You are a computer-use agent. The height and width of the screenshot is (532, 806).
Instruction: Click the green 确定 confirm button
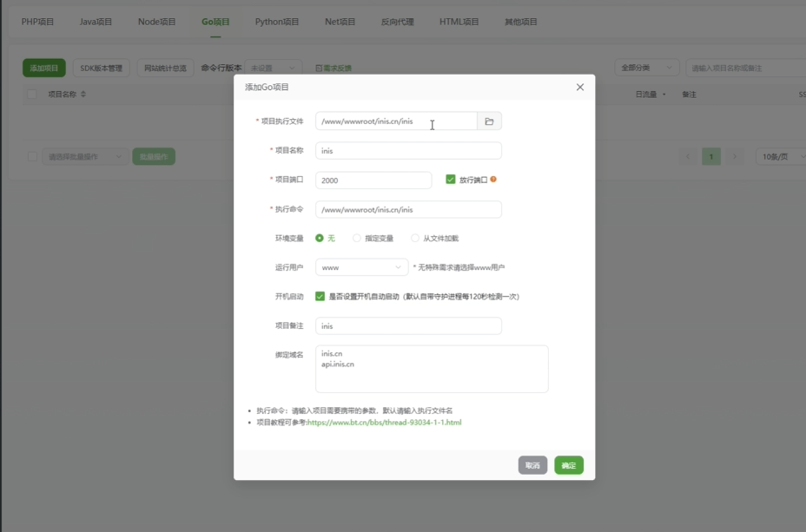pos(569,465)
